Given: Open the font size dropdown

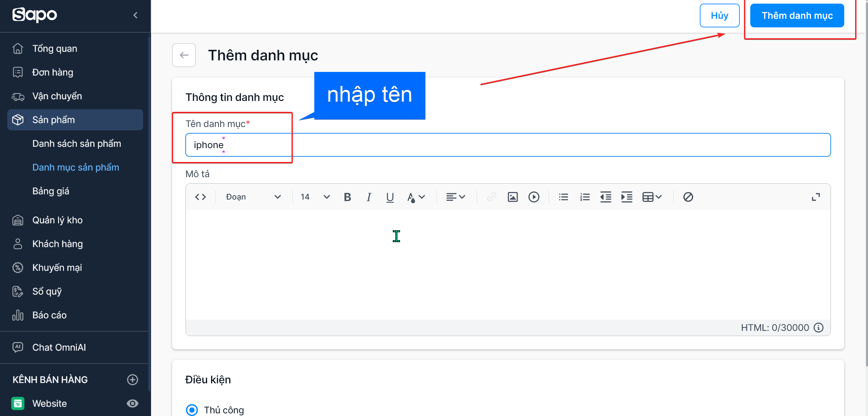Looking at the screenshot, I should 314,197.
